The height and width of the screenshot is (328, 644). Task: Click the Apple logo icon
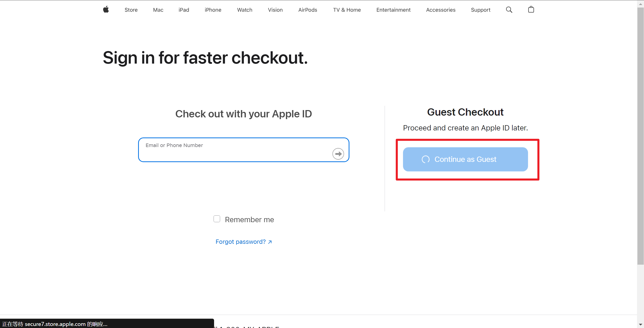point(106,10)
